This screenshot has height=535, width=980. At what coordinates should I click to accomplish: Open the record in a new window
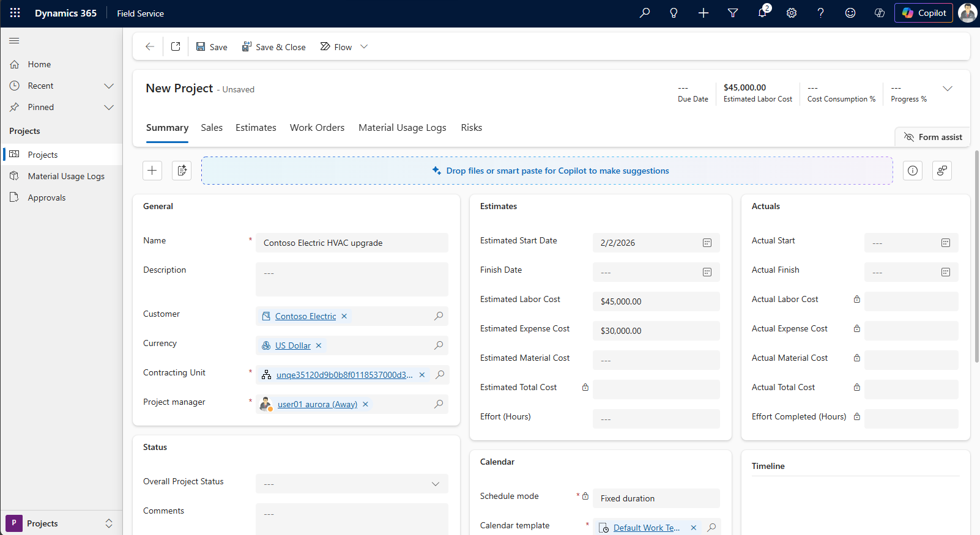[176, 46]
